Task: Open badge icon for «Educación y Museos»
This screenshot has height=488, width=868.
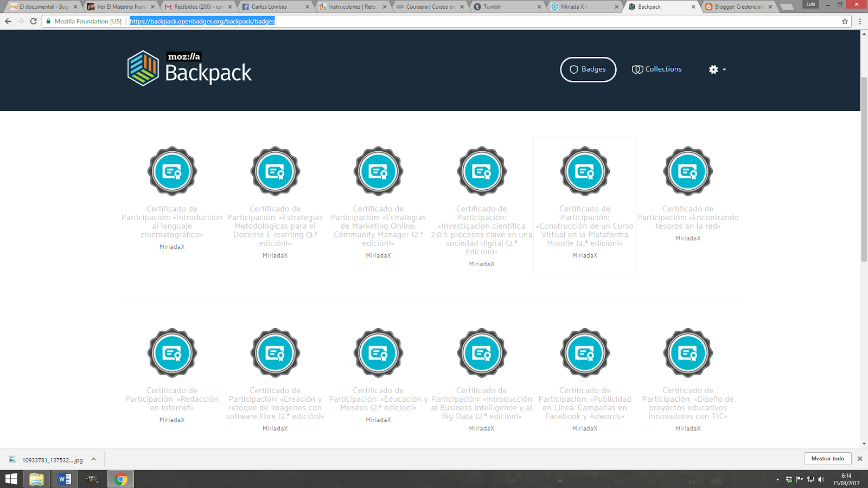Action: point(378,353)
